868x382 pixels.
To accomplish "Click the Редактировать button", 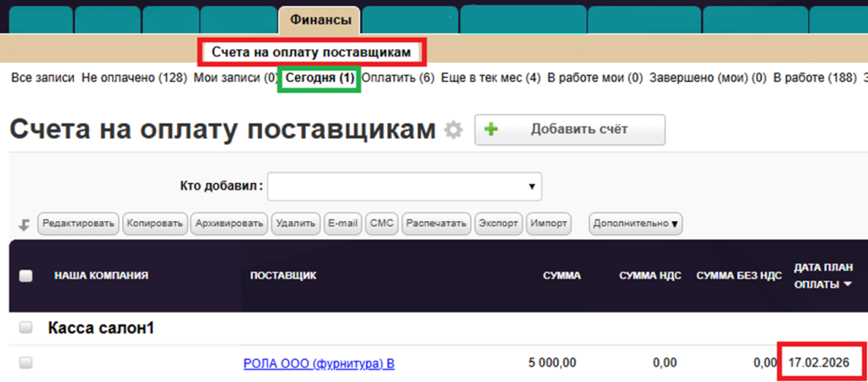I will point(78,224).
